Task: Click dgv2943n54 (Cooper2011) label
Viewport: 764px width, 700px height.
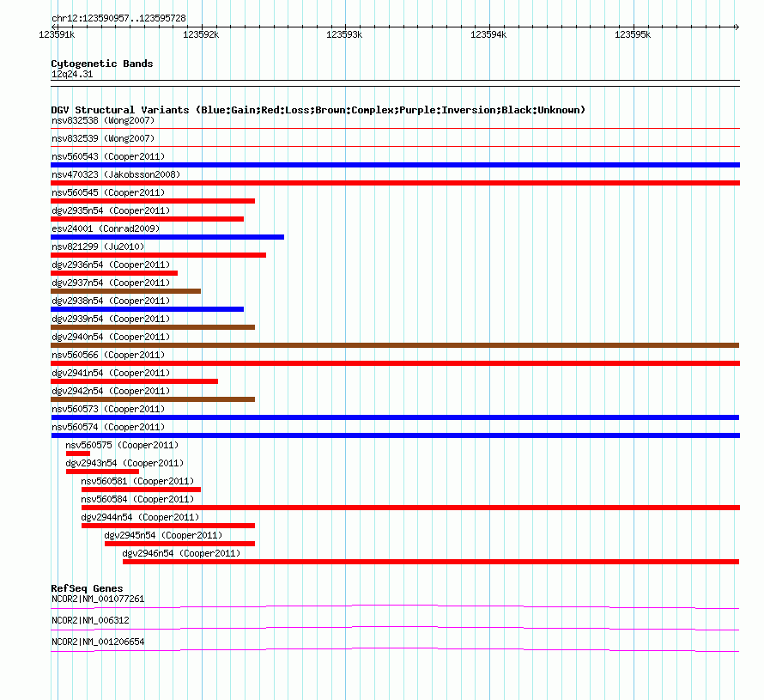Action: [124, 463]
